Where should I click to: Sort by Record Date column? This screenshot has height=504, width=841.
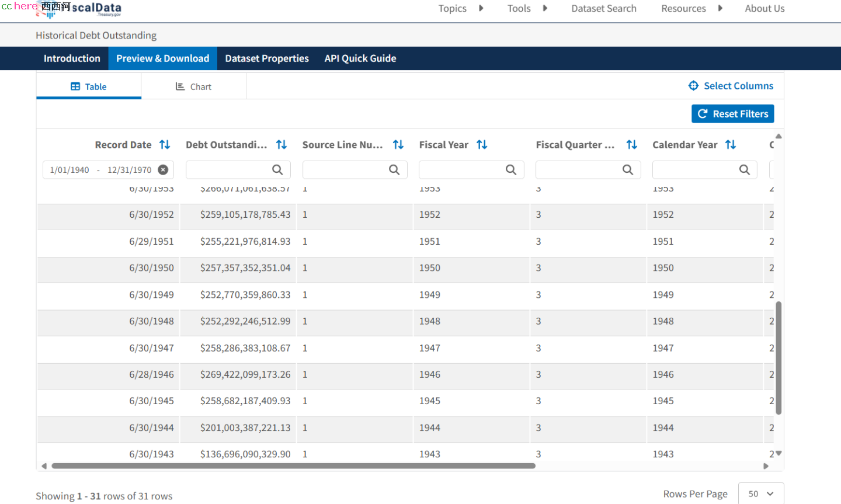point(165,144)
